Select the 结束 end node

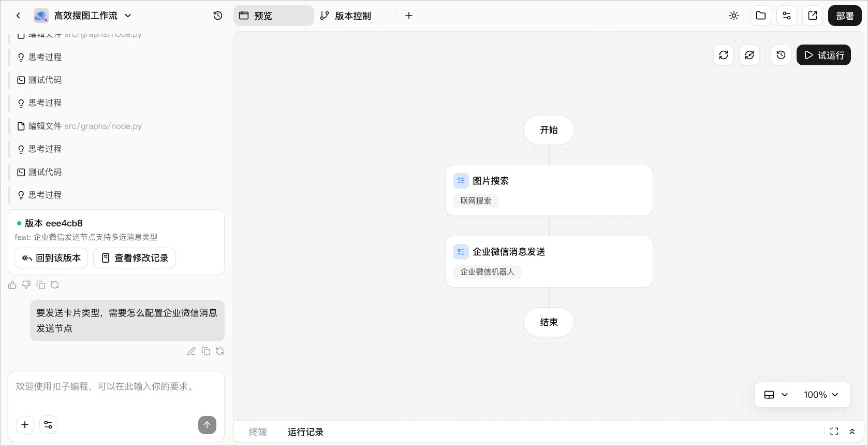pos(549,322)
